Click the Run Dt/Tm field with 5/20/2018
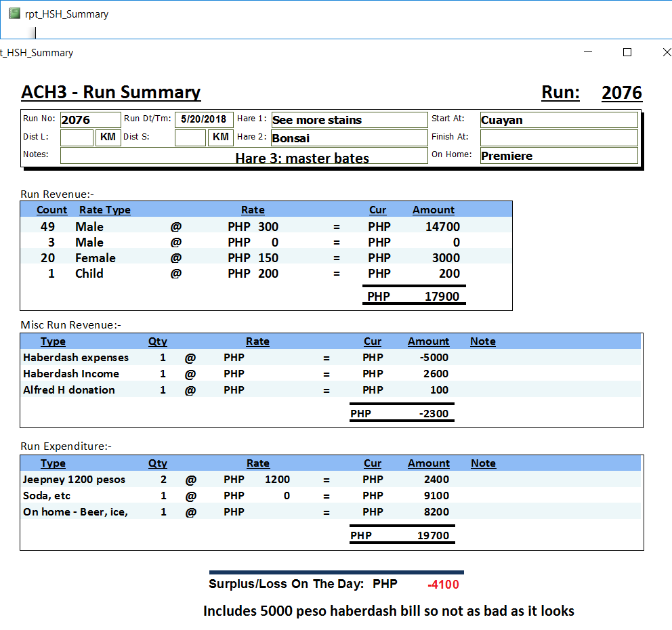The height and width of the screenshot is (630, 672). click(204, 120)
